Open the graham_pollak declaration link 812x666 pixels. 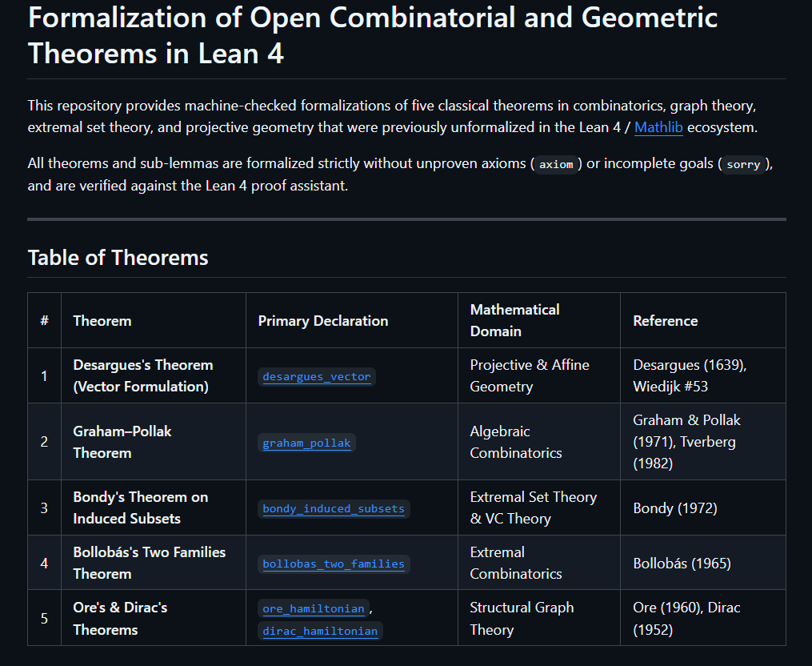pos(306,443)
